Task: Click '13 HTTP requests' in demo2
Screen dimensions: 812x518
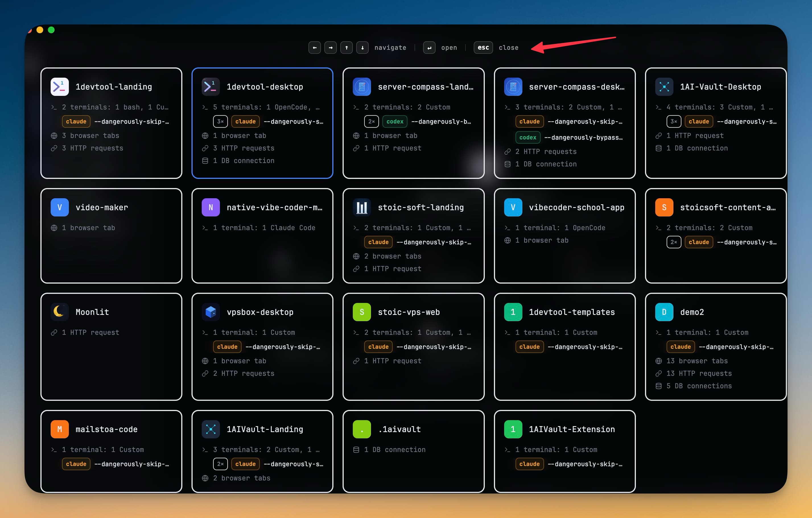Action: (699, 373)
